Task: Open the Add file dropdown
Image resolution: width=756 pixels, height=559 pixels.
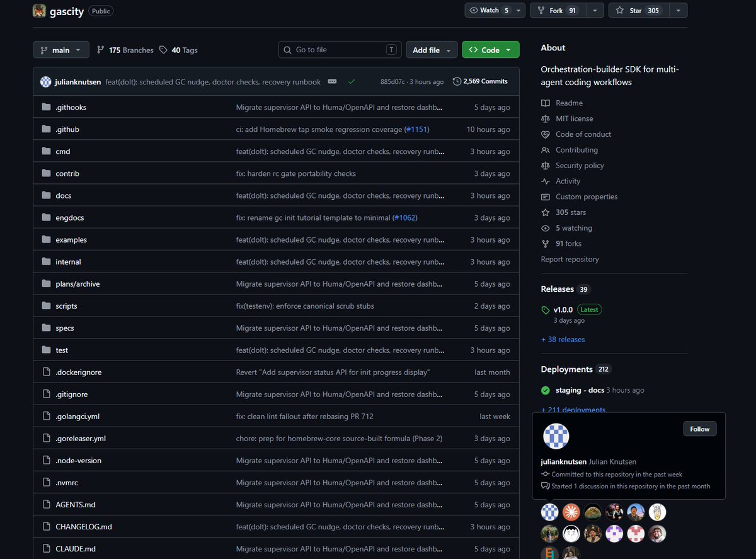Action: (x=432, y=50)
